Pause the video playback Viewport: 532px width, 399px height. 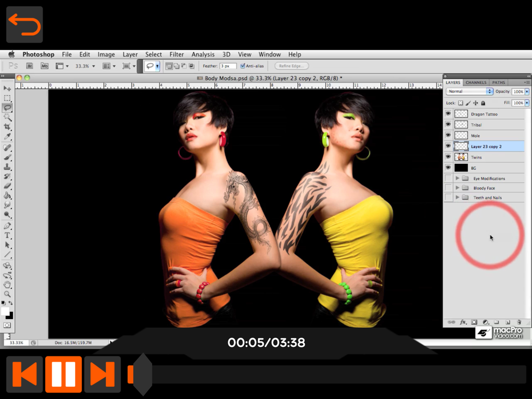pos(63,374)
